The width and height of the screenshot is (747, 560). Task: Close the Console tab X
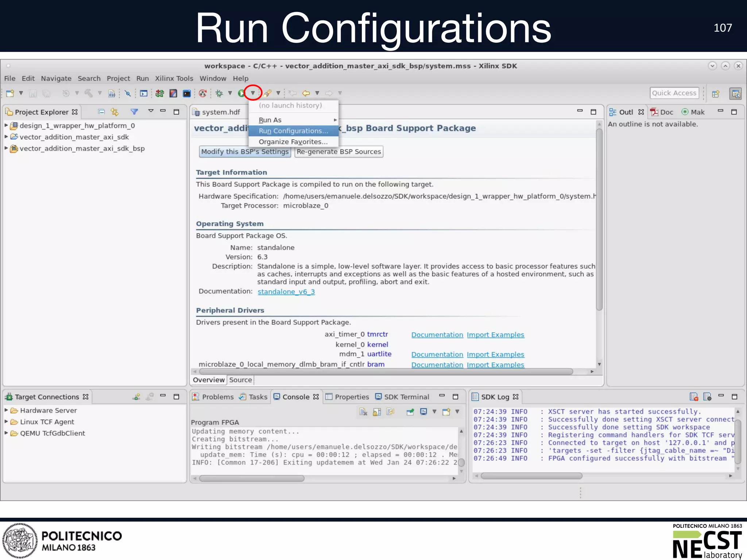pos(316,397)
